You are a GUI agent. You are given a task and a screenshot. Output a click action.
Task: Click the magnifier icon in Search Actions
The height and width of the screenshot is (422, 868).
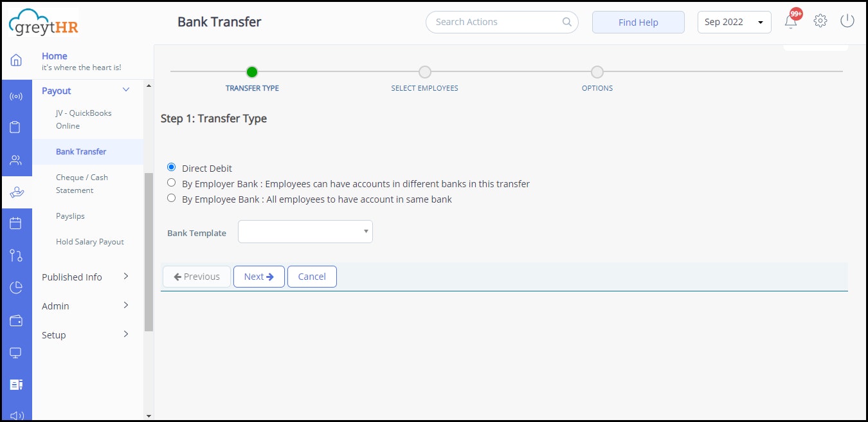click(x=567, y=22)
